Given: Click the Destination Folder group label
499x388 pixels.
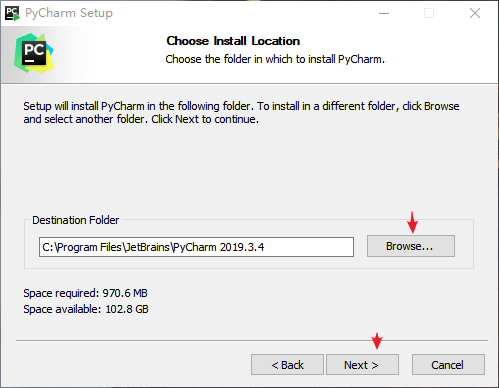Looking at the screenshot, I should 76,220.
